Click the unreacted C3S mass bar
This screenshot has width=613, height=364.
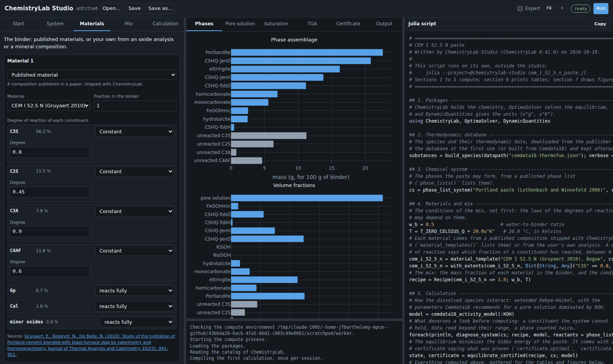pos(269,136)
